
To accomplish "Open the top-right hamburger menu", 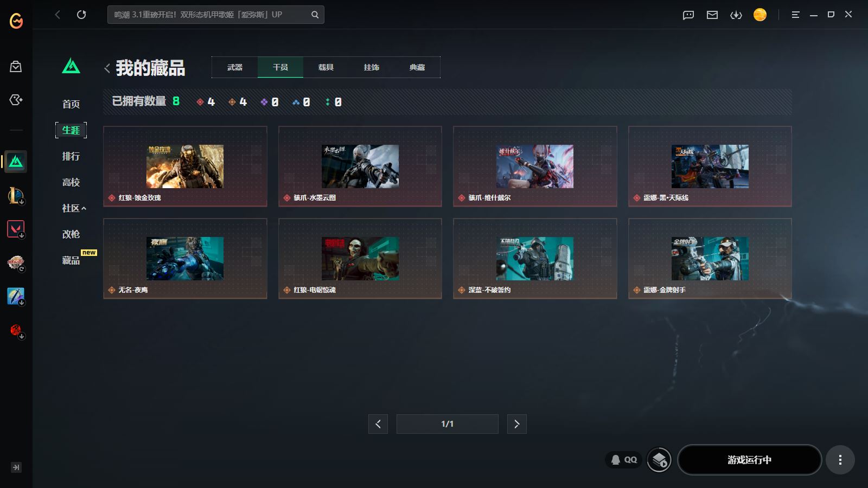I will pyautogui.click(x=795, y=15).
